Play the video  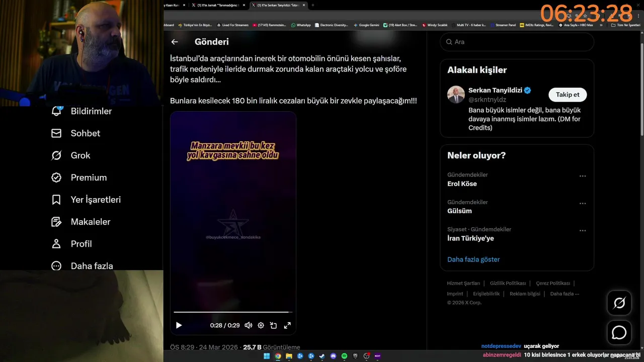[179, 325]
